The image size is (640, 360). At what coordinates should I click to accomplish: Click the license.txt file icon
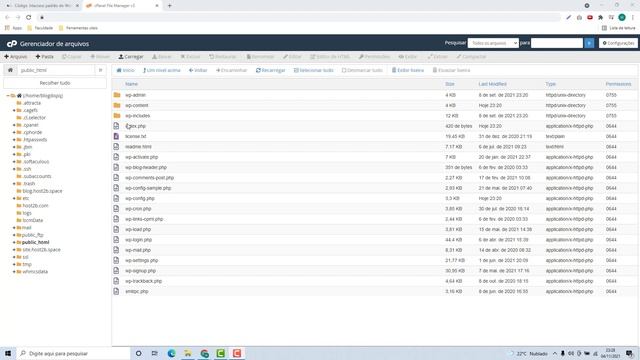[116, 136]
